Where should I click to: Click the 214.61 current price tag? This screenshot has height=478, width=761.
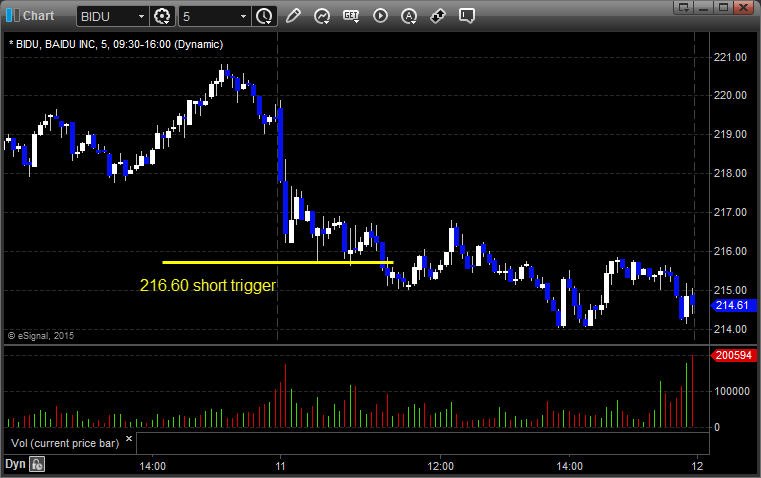click(x=733, y=305)
